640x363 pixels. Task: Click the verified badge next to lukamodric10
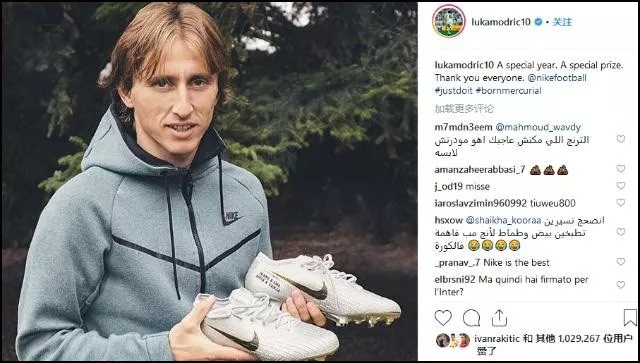pos(538,22)
